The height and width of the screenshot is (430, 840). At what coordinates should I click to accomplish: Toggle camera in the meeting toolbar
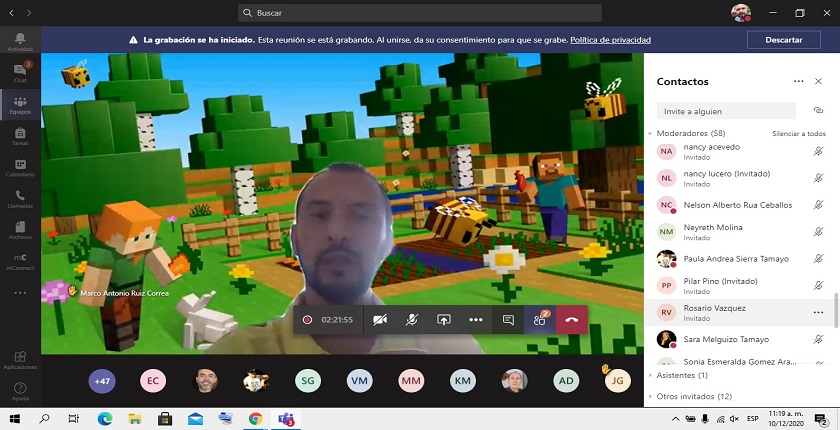pyautogui.click(x=380, y=320)
